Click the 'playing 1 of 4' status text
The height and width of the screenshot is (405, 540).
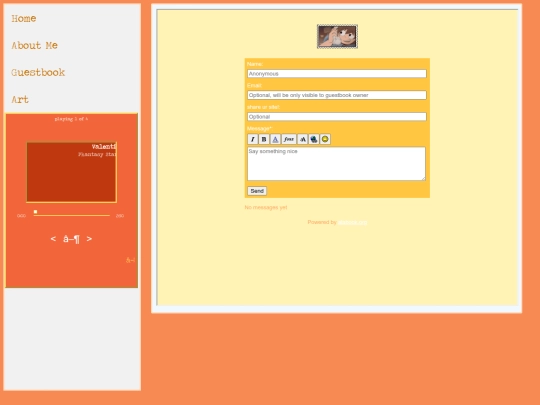(71, 119)
